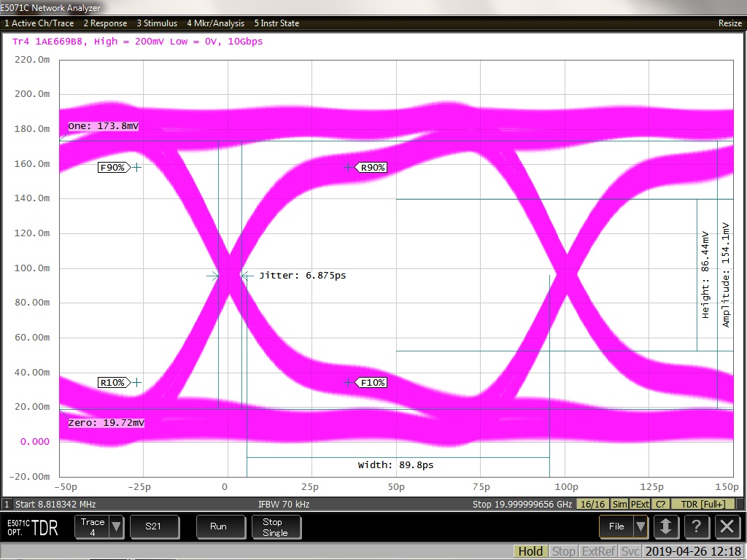The height and width of the screenshot is (560, 747).
Task: Open the Instr State menu
Action: (276, 23)
